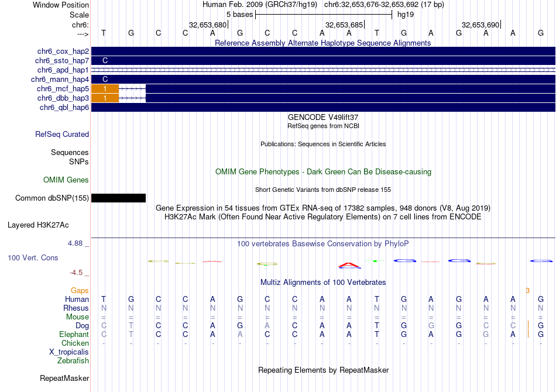Click the chr6_qbl_hap6 dark blue alignment bar

(x=324, y=108)
